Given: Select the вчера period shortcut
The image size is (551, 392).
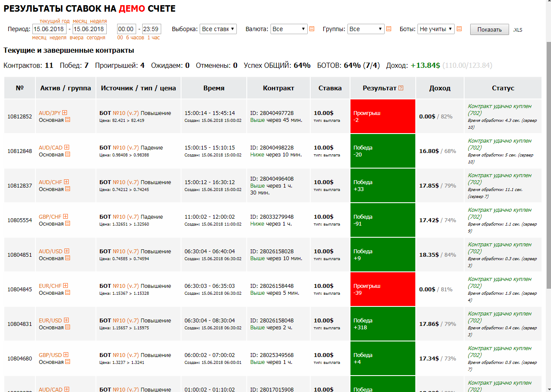Looking at the screenshot, I should 76,38.
